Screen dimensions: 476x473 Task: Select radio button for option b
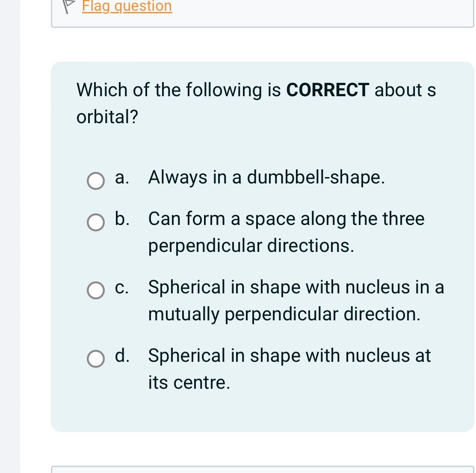pos(95,223)
